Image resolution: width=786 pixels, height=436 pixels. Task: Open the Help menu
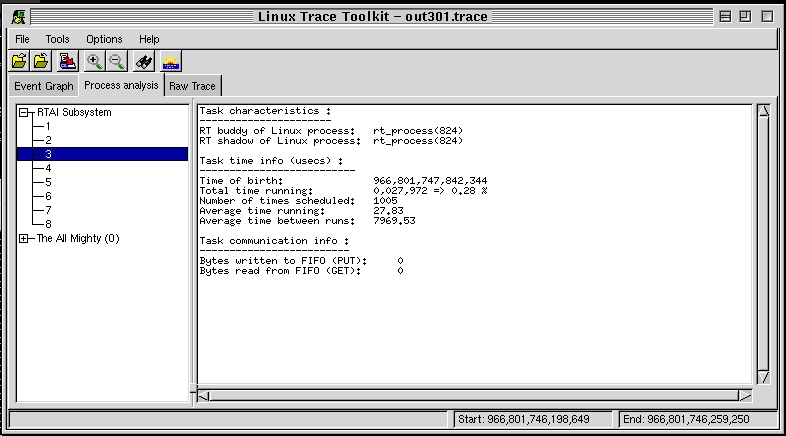tap(149, 39)
